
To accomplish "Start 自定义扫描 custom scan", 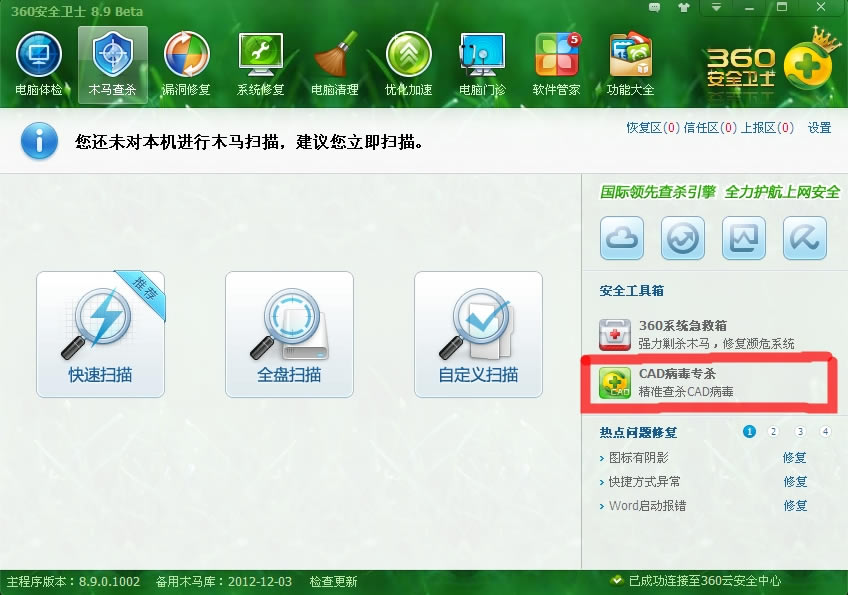I will tap(478, 334).
